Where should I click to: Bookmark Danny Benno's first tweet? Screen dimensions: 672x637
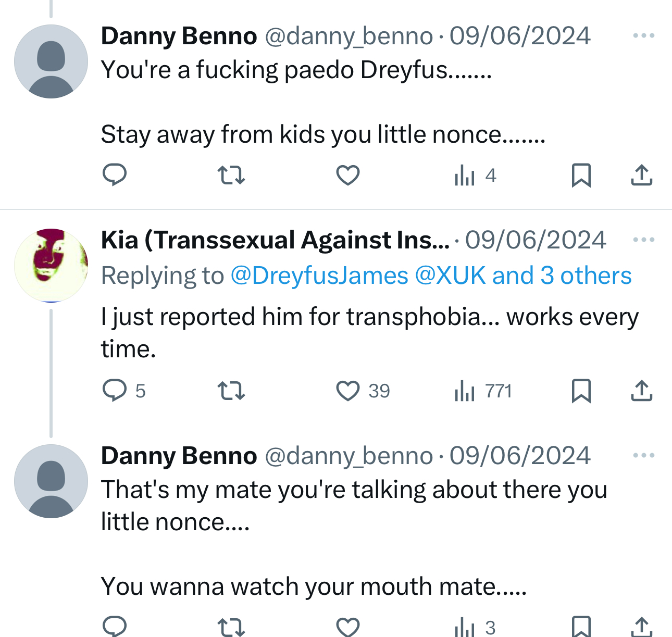click(581, 175)
